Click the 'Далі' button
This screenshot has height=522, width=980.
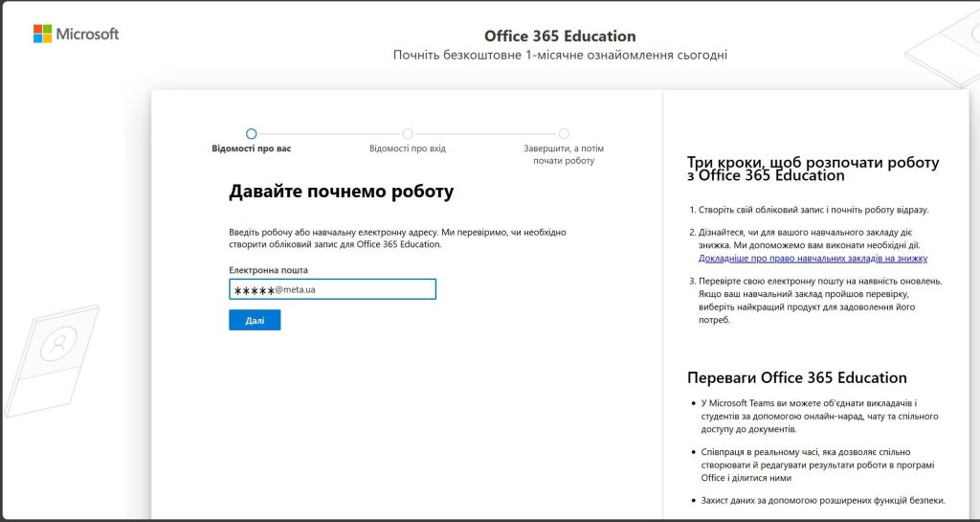point(255,320)
